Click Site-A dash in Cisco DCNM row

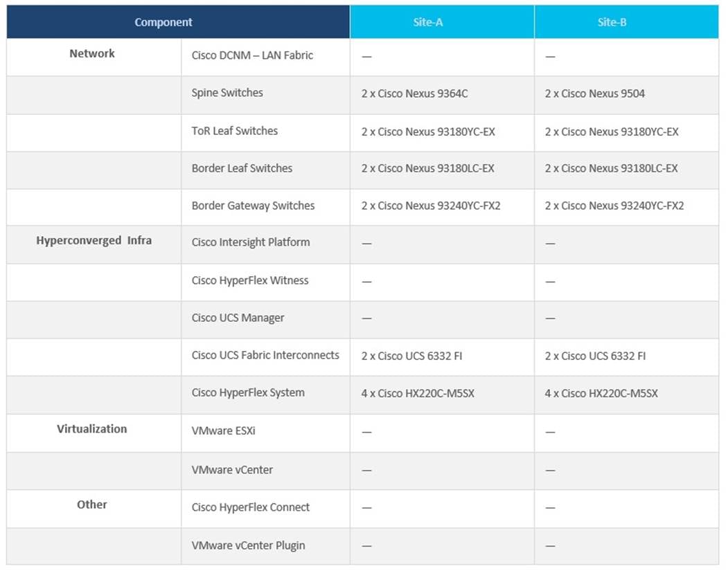click(367, 57)
